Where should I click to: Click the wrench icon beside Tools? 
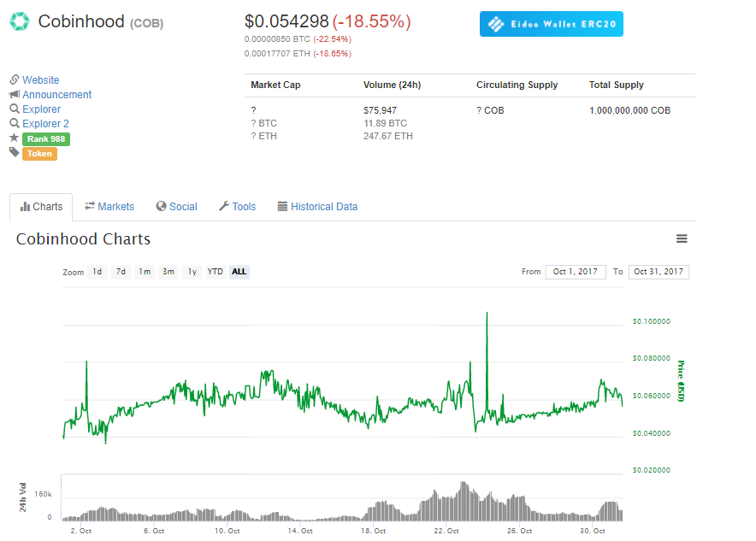pyautogui.click(x=224, y=206)
